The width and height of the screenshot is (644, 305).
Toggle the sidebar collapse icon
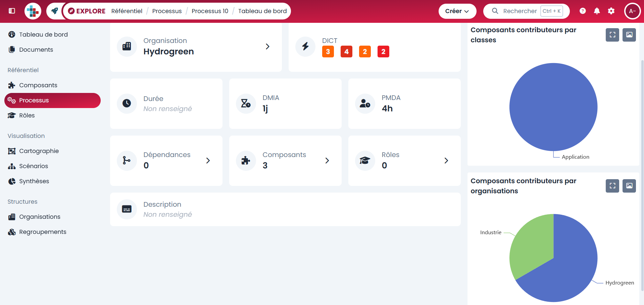(12, 11)
